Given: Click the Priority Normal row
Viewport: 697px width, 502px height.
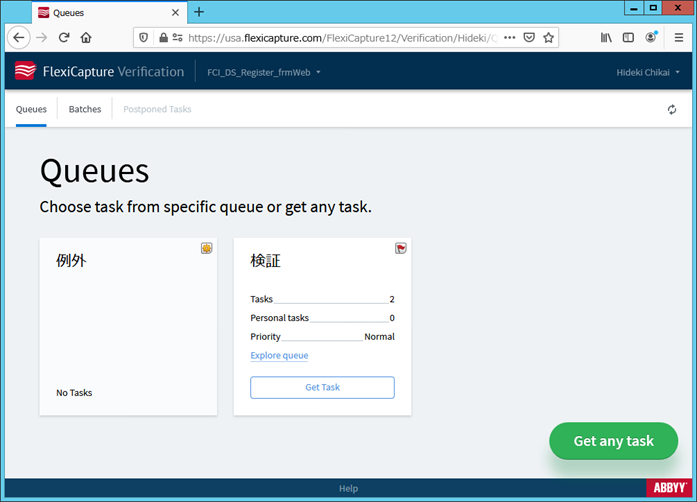Looking at the screenshot, I should point(322,337).
